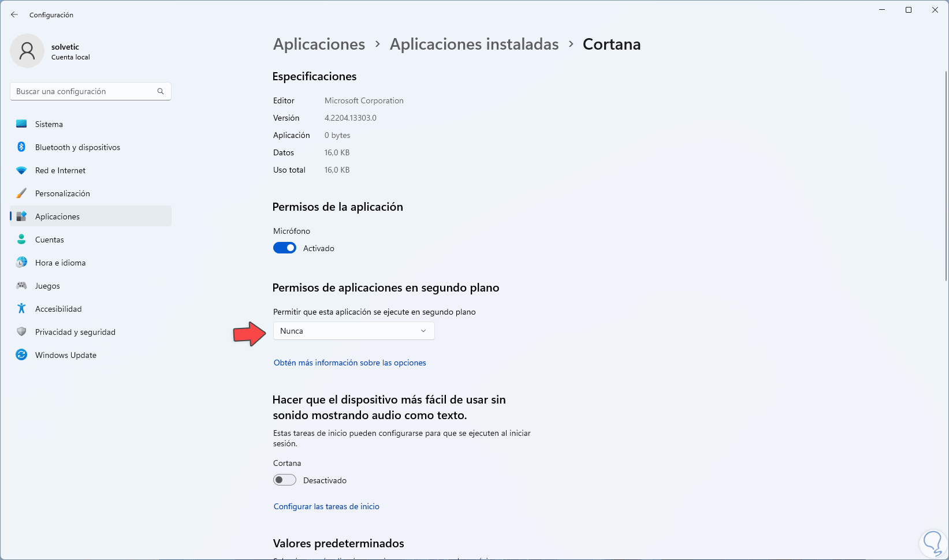Select Cuentas in the sidebar
Image resolution: width=949 pixels, height=560 pixels.
(x=91, y=240)
